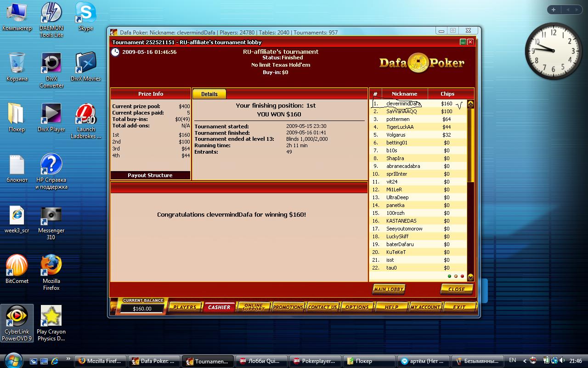Select player SaWanAAQQ in the ranking list
This screenshot has width=588, height=368.
click(x=401, y=111)
